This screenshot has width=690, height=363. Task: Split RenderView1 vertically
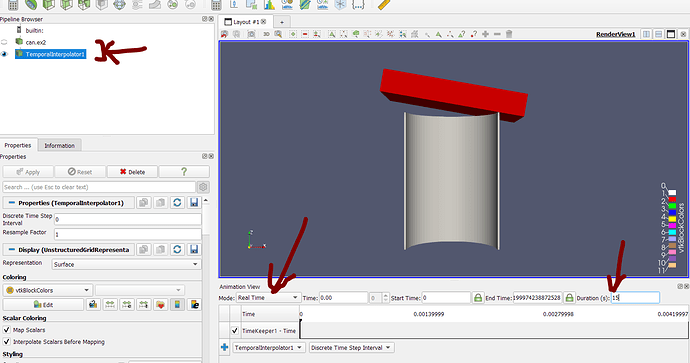pos(659,34)
